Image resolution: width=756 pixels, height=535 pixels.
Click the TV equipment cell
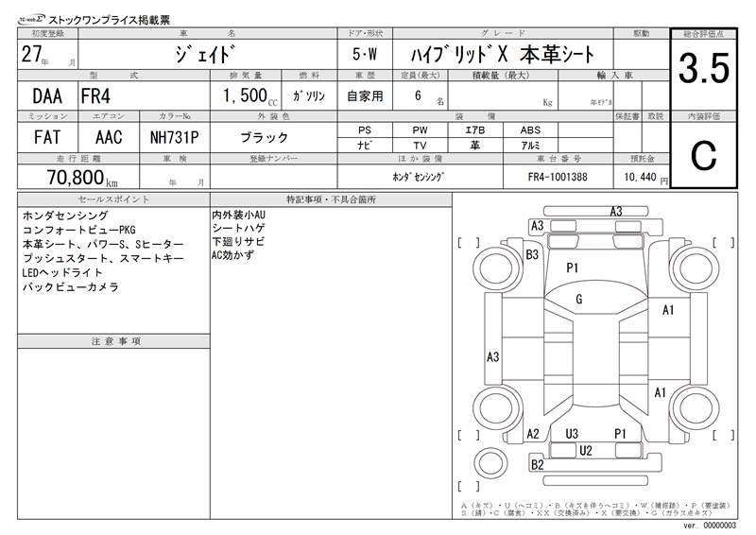(x=420, y=146)
